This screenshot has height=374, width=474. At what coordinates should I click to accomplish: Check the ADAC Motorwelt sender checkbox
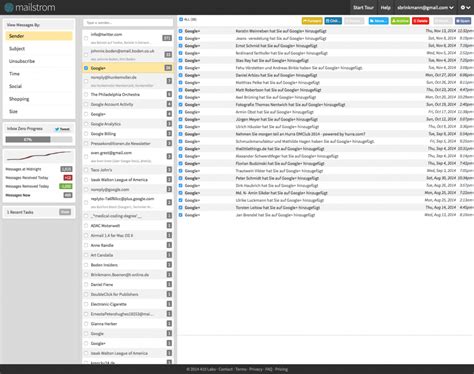86,226
